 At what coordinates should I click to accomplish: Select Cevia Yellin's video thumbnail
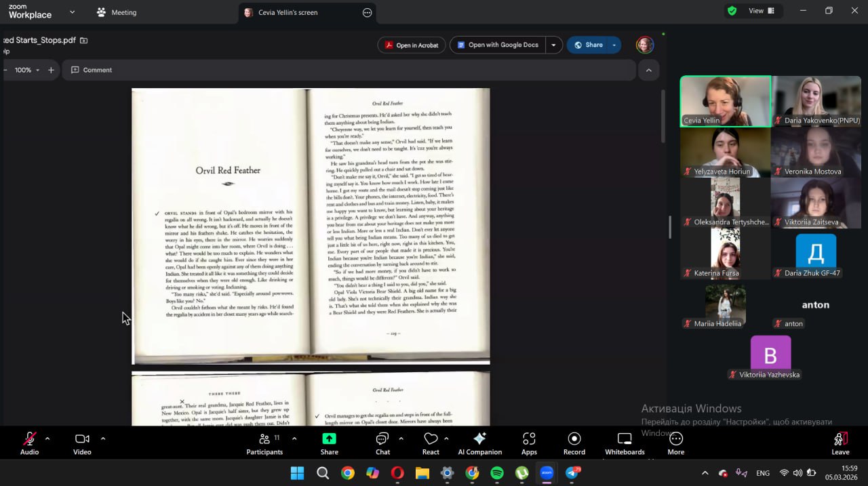(x=725, y=101)
